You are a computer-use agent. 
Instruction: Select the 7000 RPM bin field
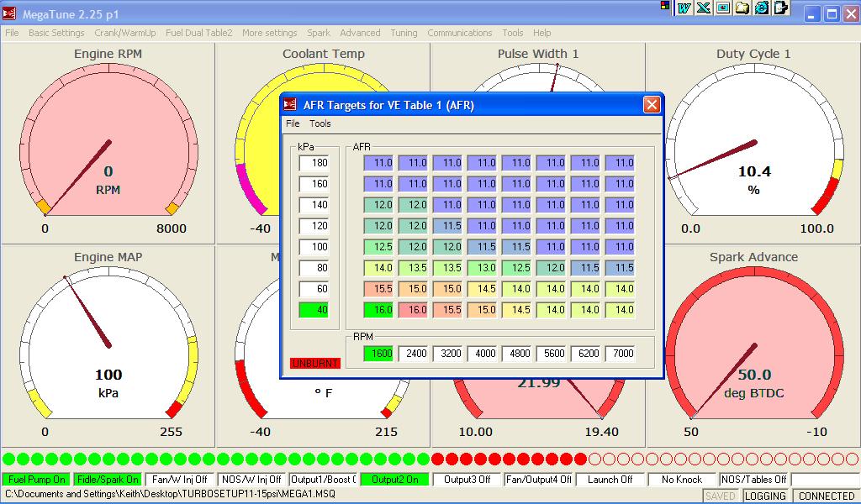coord(621,354)
